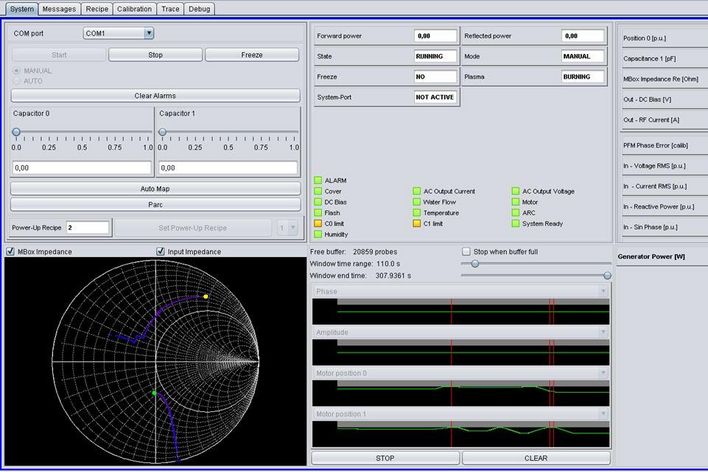The height and width of the screenshot is (472, 708).
Task: Uncheck the MBox Impedance checkbox
Action: (11, 251)
